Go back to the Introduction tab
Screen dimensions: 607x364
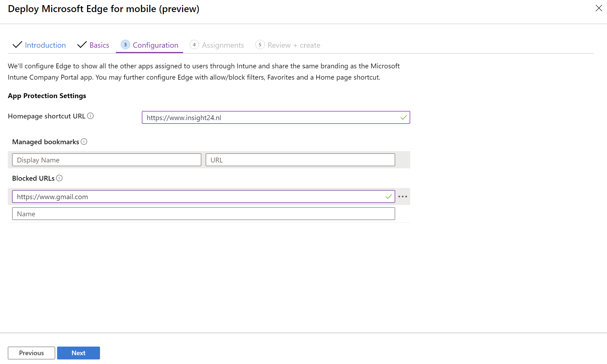click(x=45, y=45)
